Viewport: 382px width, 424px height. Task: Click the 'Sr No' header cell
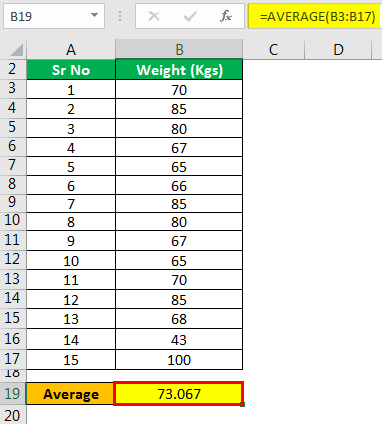pyautogui.click(x=71, y=70)
